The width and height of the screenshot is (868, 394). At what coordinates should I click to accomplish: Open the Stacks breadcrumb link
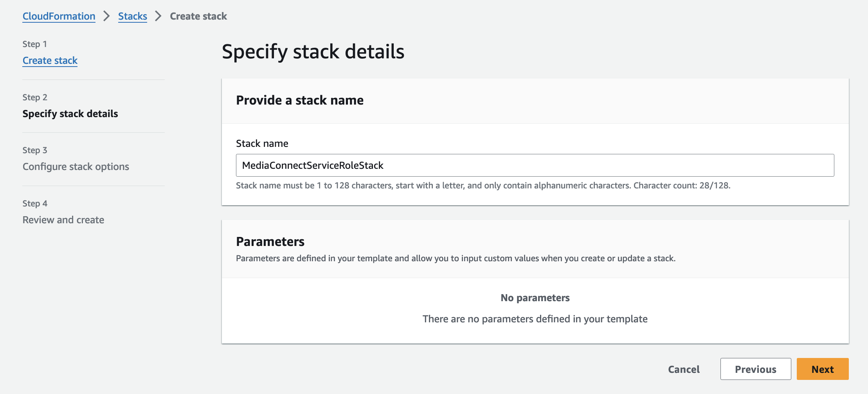(x=132, y=16)
